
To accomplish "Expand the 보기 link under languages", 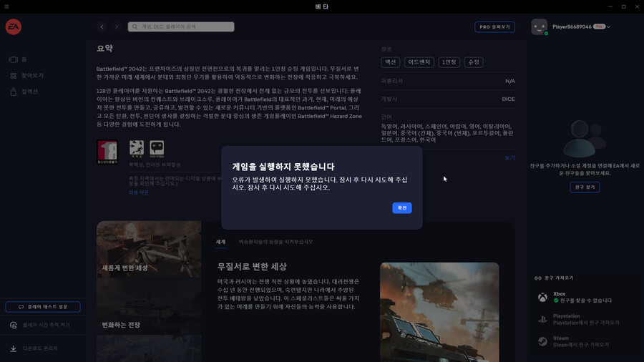I will (x=509, y=157).
